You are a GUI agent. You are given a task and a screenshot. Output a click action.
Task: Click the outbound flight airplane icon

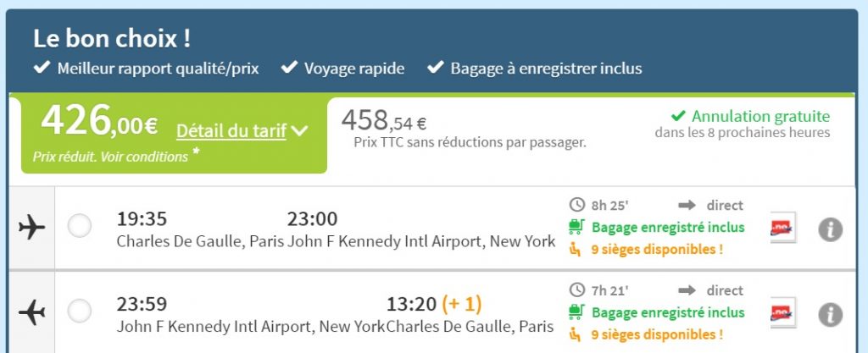coord(31,227)
